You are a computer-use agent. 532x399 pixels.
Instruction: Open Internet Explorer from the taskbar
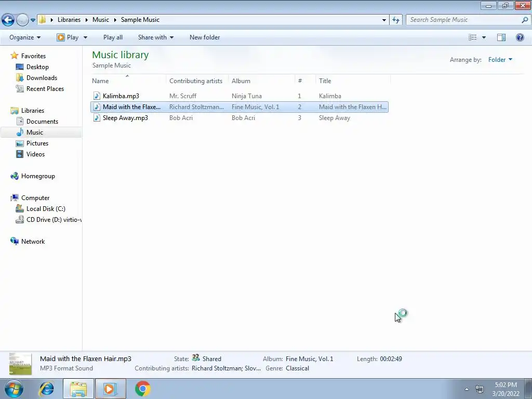pos(46,389)
